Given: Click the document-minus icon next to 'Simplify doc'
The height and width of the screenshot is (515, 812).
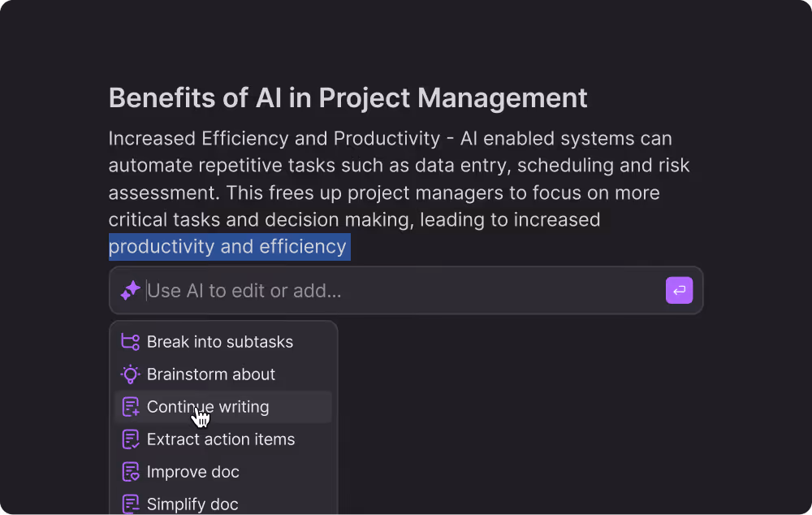Looking at the screenshot, I should [130, 504].
